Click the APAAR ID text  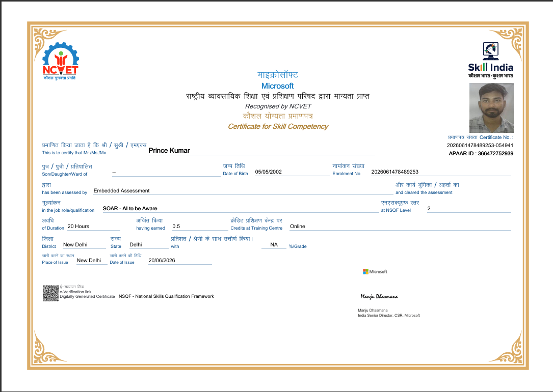coord(481,154)
